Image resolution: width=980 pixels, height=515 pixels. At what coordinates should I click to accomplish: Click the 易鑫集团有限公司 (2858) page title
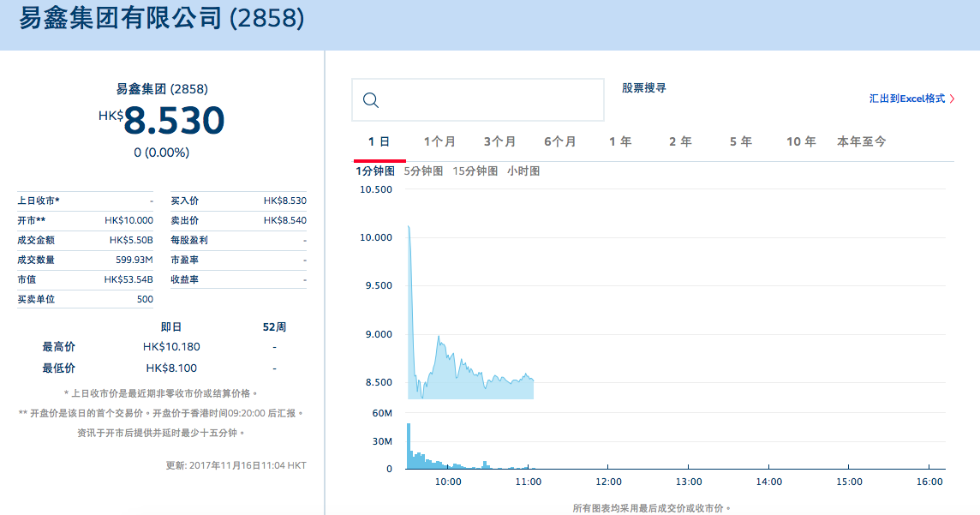[162, 18]
